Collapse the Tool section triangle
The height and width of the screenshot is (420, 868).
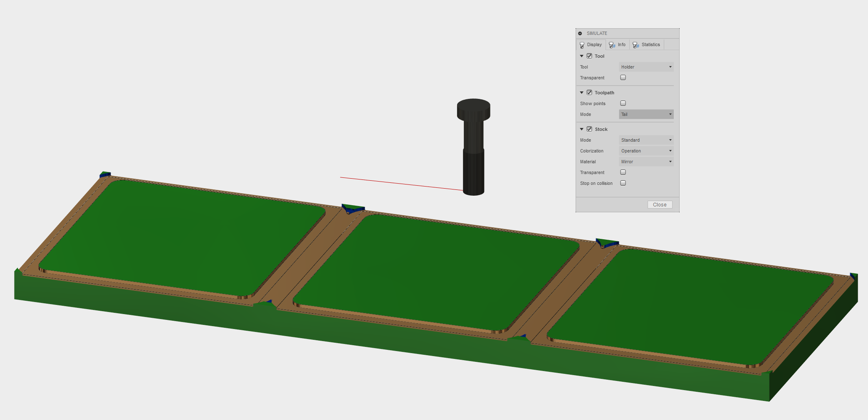click(581, 56)
